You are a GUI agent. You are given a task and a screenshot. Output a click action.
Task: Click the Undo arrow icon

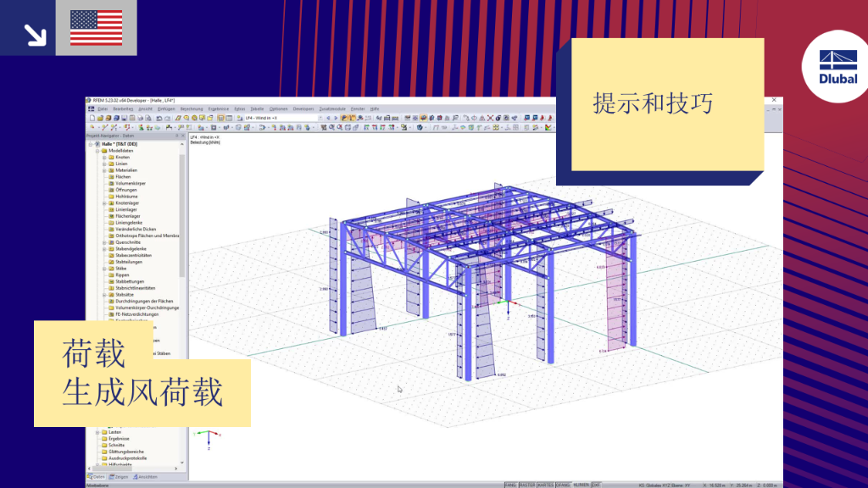point(159,118)
